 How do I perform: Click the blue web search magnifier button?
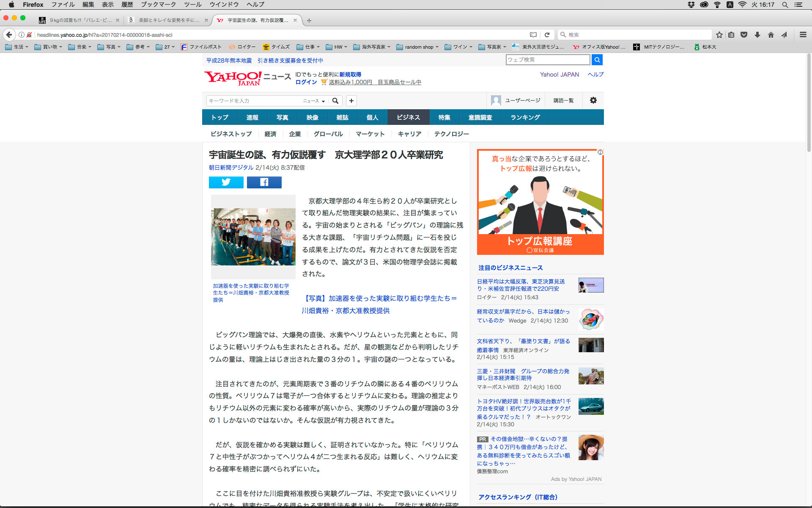point(597,60)
